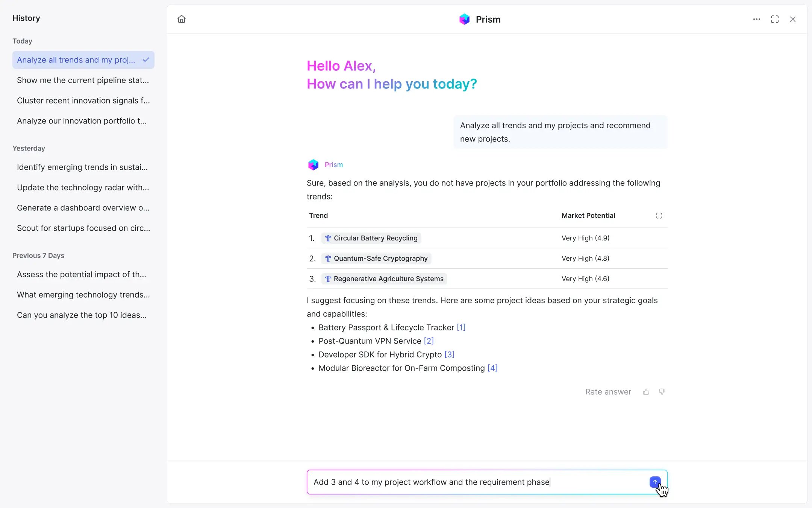This screenshot has height=508, width=812.
Task: Select 'Identify emerging trends in sustai...' from Yesterday
Action: [82, 167]
